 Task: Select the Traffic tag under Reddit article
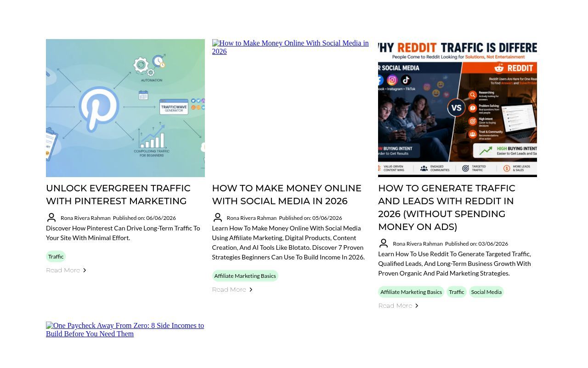[457, 292]
